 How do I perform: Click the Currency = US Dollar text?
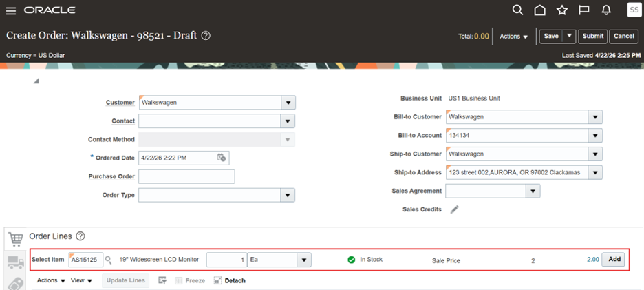[x=36, y=55]
